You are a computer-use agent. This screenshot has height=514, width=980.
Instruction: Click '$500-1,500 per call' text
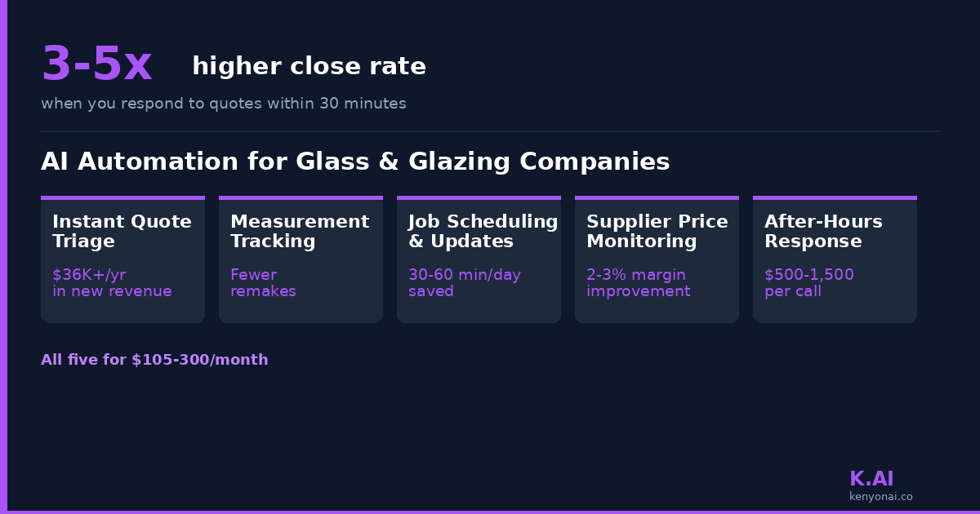[808, 283]
